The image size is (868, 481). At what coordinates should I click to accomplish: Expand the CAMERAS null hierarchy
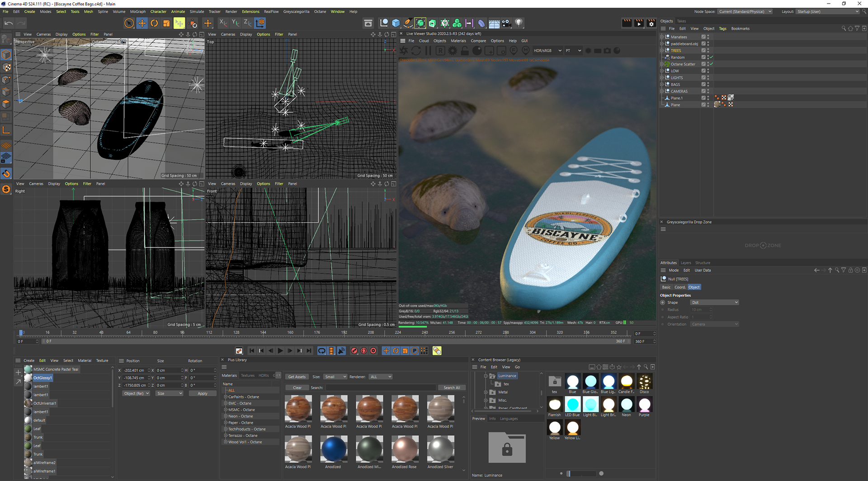pos(662,91)
